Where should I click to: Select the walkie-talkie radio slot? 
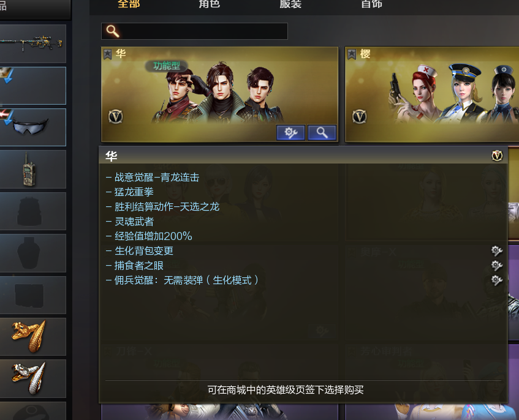[x=32, y=170]
